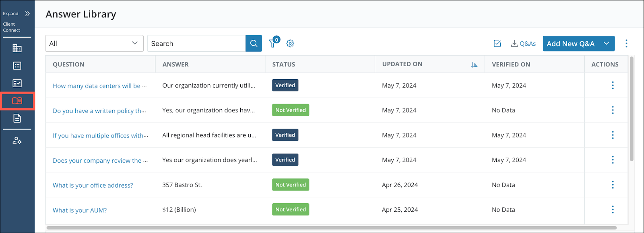Focus the Search input field
This screenshot has height=233, width=644.
point(196,43)
